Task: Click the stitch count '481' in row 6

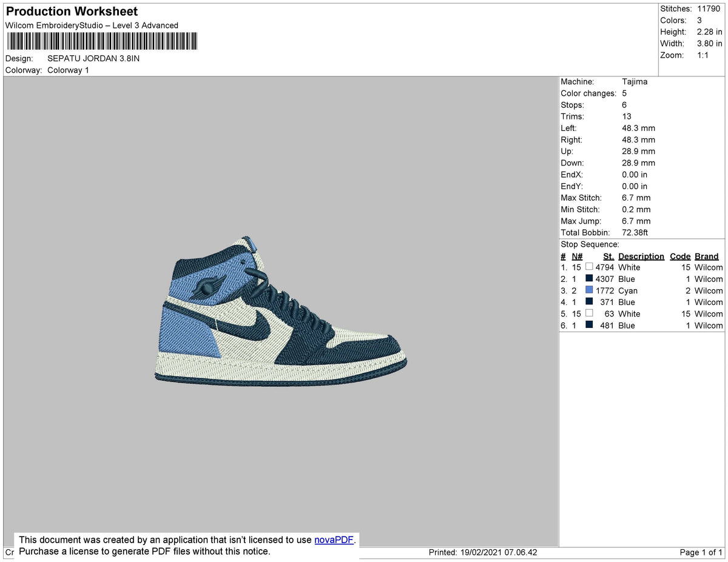Action: tap(607, 325)
